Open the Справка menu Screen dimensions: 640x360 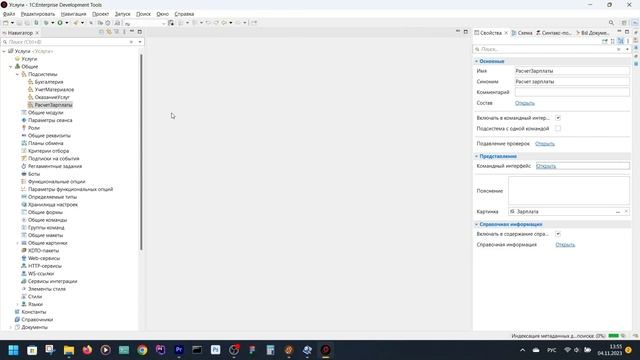[x=184, y=14]
